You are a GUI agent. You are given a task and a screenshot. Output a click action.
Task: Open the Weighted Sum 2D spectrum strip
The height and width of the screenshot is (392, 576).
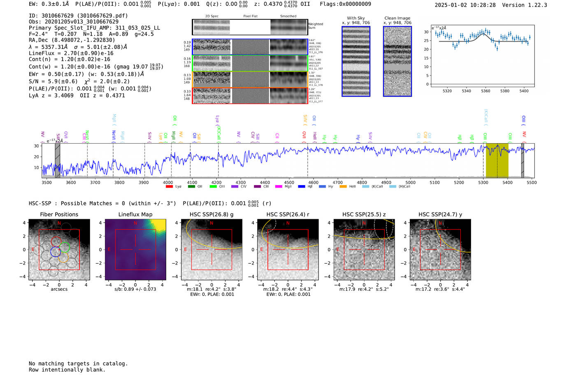(x=250, y=27)
